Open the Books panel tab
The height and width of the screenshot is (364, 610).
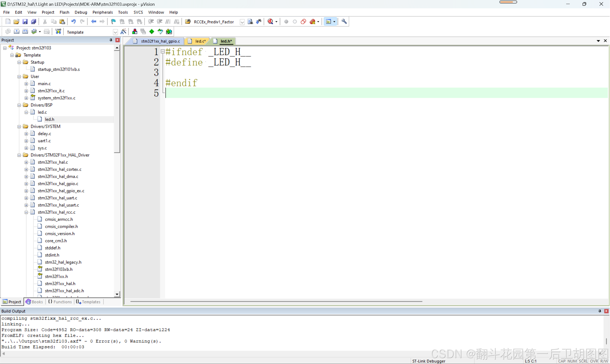[34, 302]
